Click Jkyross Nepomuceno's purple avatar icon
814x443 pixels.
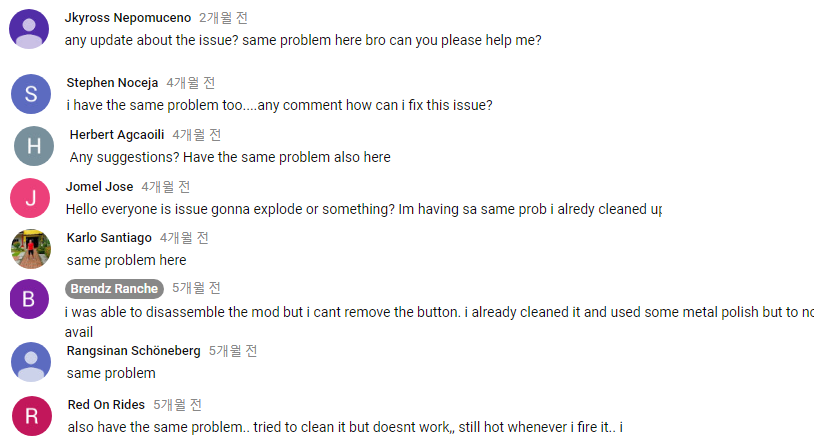[29, 29]
